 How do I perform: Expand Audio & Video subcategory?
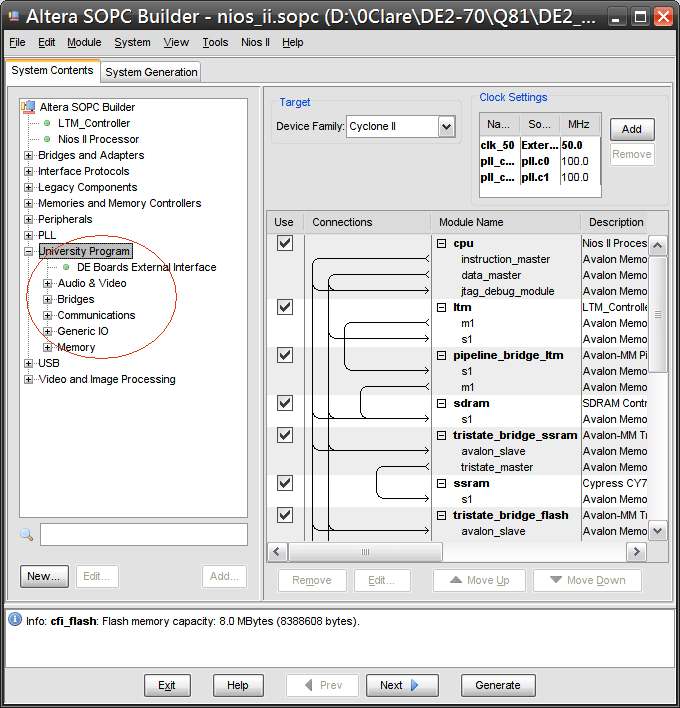point(47,284)
